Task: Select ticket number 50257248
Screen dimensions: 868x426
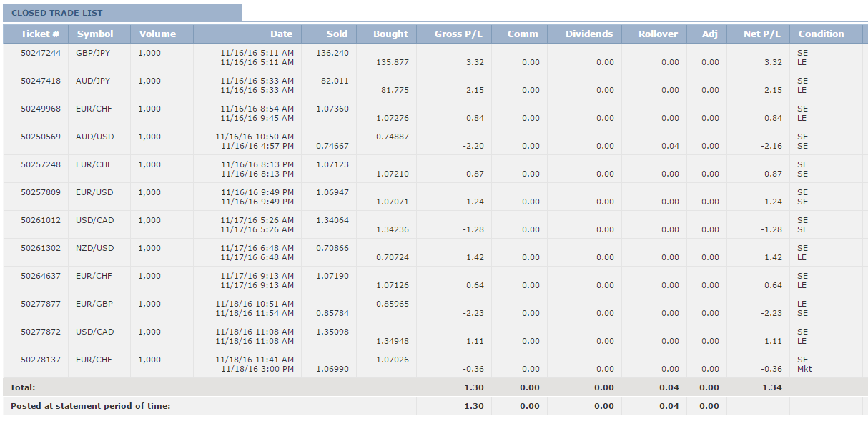Action: pyautogui.click(x=41, y=164)
